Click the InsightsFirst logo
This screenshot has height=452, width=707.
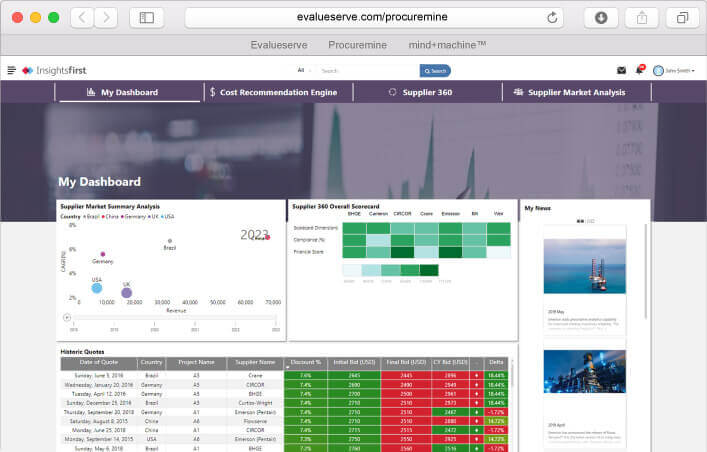(x=54, y=70)
